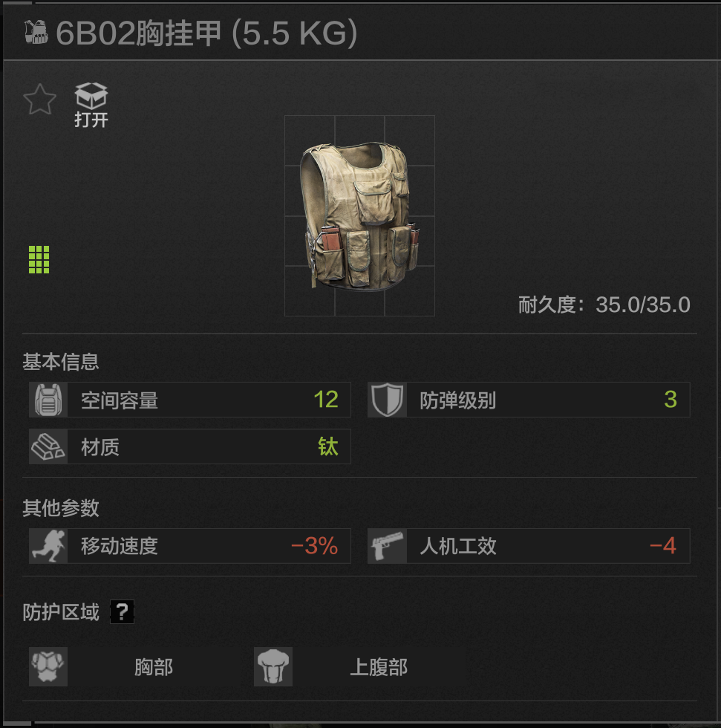Image resolution: width=721 pixels, height=728 pixels.
Task: Click the 胸部 protection zone label
Action: click(154, 667)
